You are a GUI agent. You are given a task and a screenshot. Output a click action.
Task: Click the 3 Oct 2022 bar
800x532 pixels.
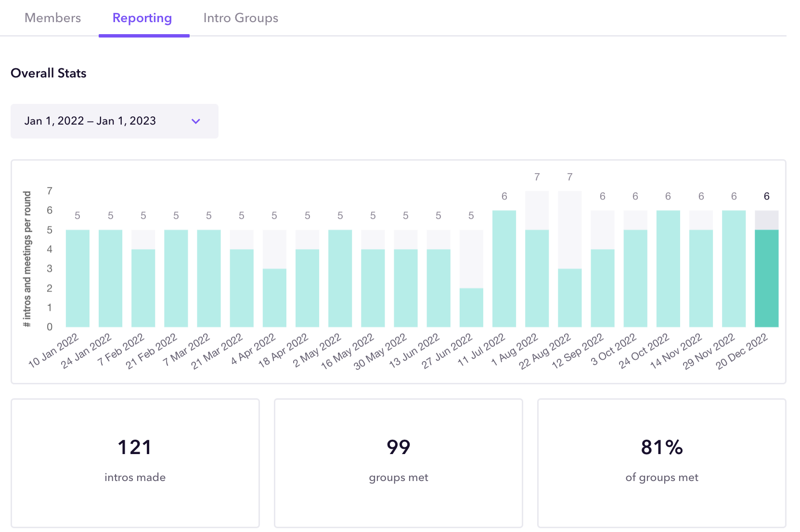pyautogui.click(x=635, y=269)
